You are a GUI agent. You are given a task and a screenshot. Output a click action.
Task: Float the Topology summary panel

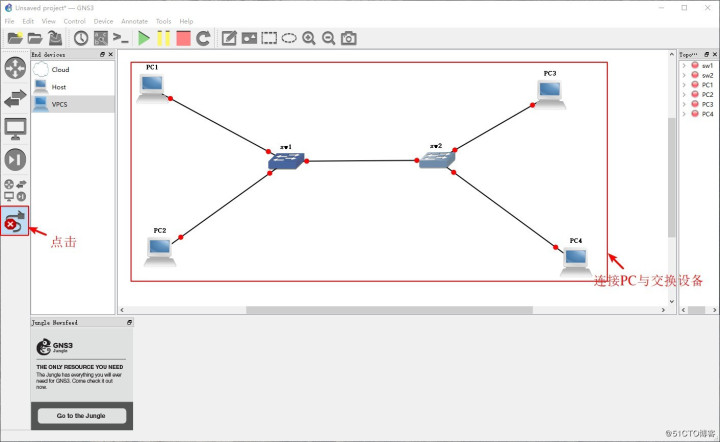click(706, 54)
